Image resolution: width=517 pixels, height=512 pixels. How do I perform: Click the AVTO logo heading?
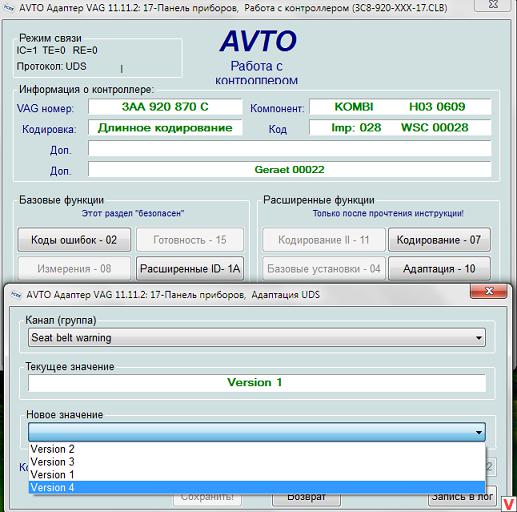(x=258, y=41)
